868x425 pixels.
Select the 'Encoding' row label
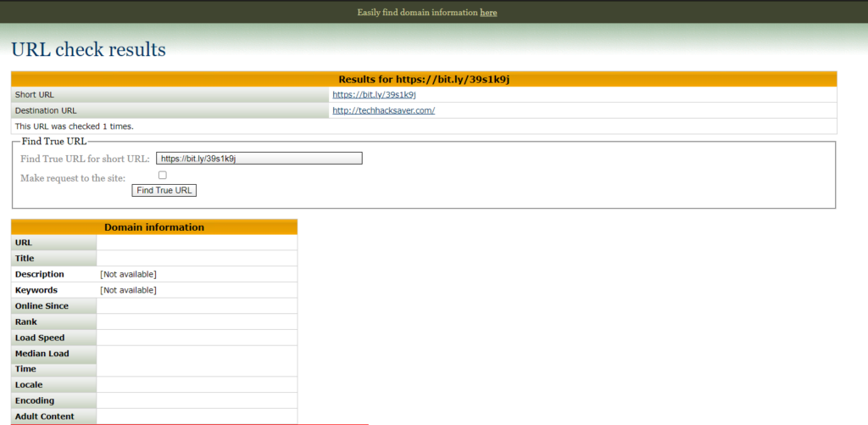pyautogui.click(x=35, y=400)
